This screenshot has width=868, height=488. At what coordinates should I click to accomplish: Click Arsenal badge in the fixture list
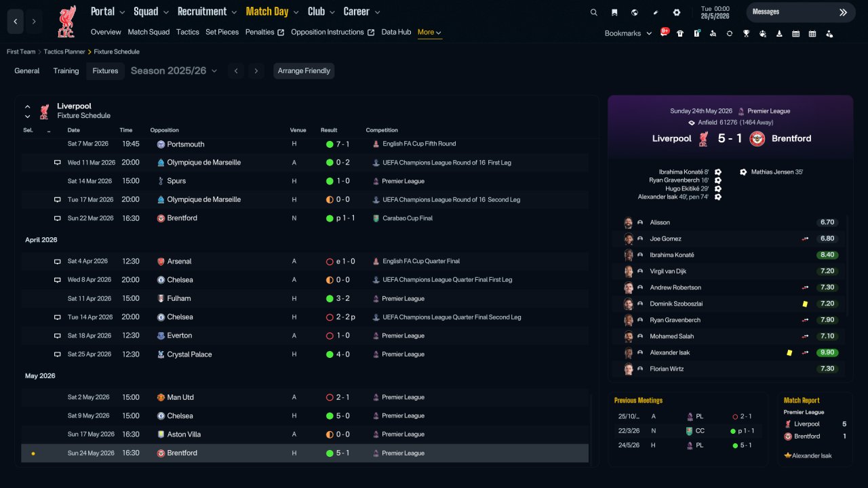(161, 262)
